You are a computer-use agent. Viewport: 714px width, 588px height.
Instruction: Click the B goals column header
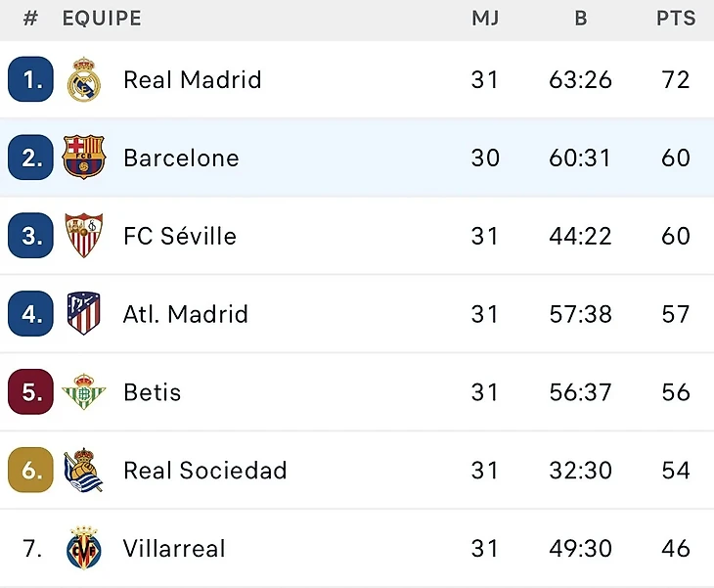581,19
